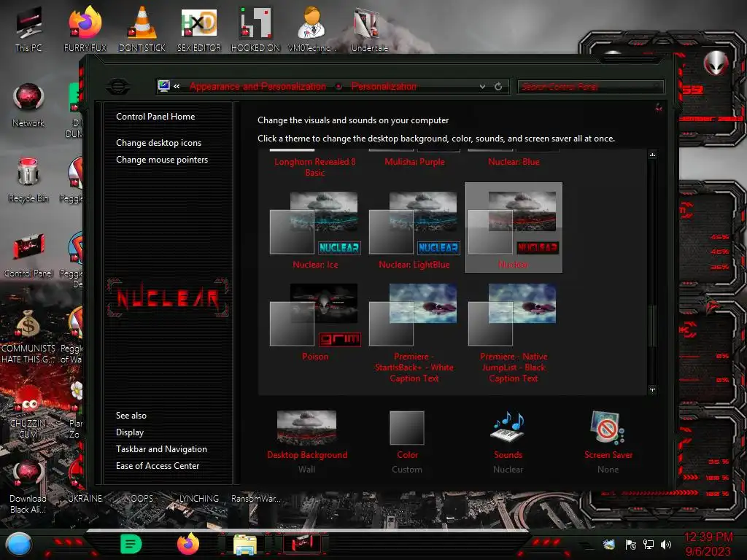Click Appearance and Personalization breadcrumb
The height and width of the screenshot is (560, 747).
click(x=258, y=86)
